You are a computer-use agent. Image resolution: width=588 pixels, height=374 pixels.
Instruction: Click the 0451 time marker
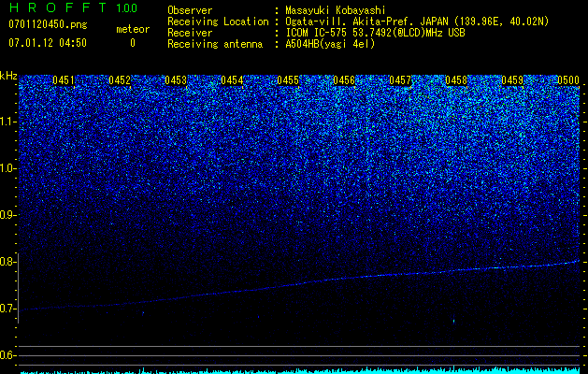pos(64,80)
